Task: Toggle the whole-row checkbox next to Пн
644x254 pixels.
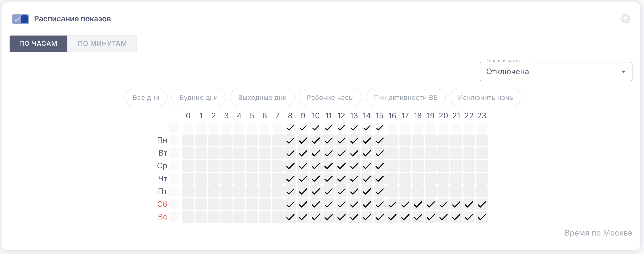Action: tap(174, 140)
